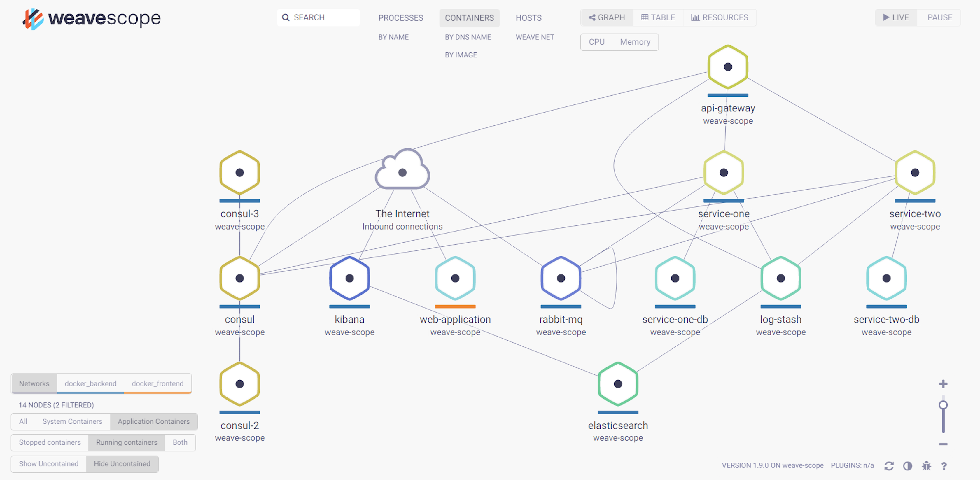The image size is (980, 480).
Task: Click the bug debug icon
Action: pos(926,465)
